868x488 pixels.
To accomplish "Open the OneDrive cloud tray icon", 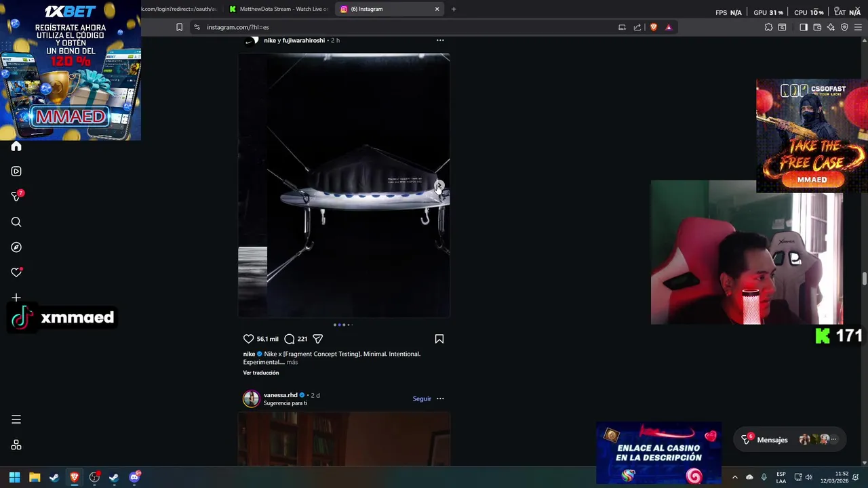I will point(749,477).
